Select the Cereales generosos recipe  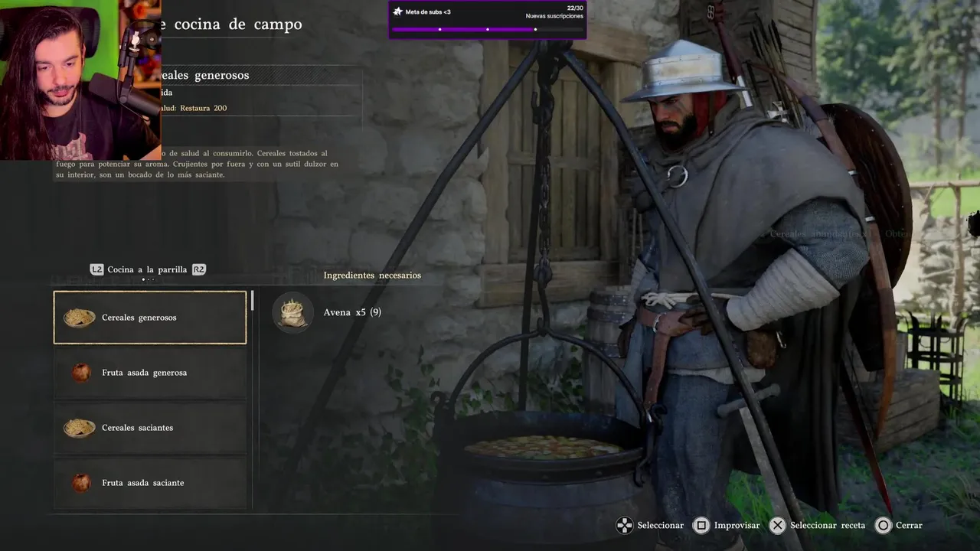(x=150, y=317)
